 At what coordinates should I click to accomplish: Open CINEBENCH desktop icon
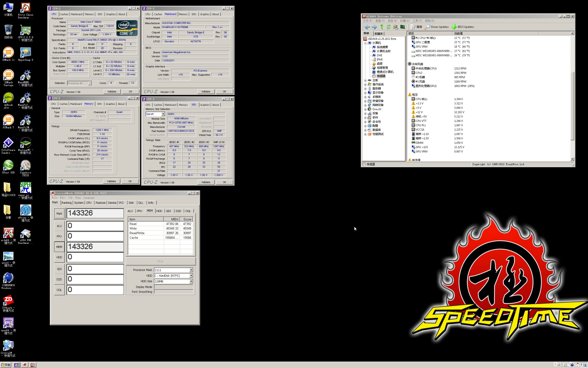click(x=8, y=281)
